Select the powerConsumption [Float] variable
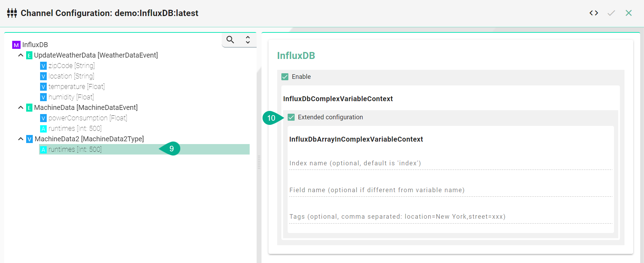The height and width of the screenshot is (263, 644). pyautogui.click(x=88, y=118)
